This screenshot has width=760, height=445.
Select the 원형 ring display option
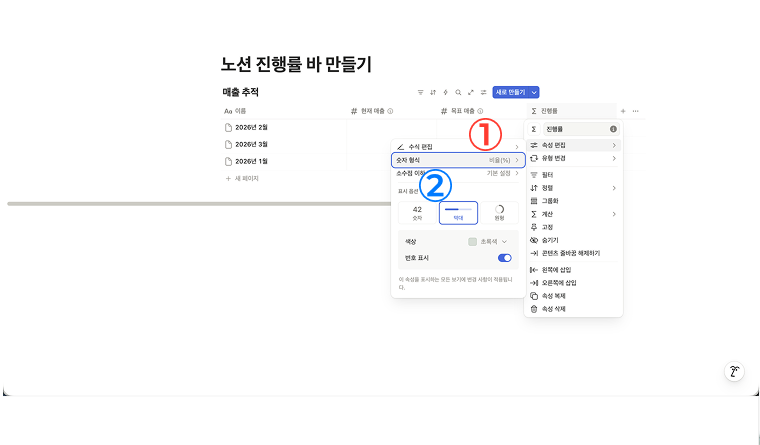coord(499,213)
